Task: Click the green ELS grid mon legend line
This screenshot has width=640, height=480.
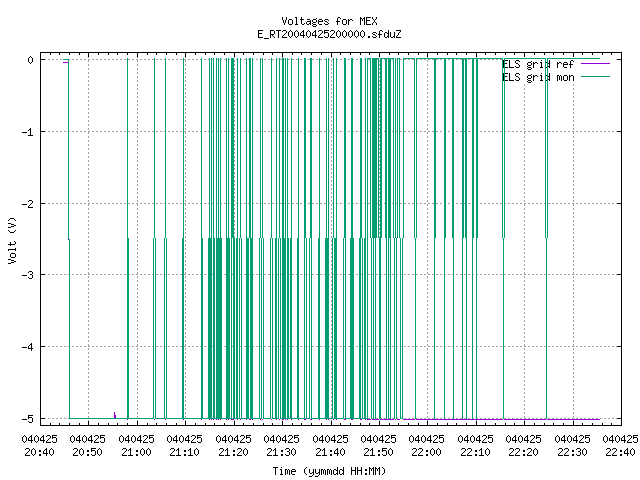Action: point(595,77)
